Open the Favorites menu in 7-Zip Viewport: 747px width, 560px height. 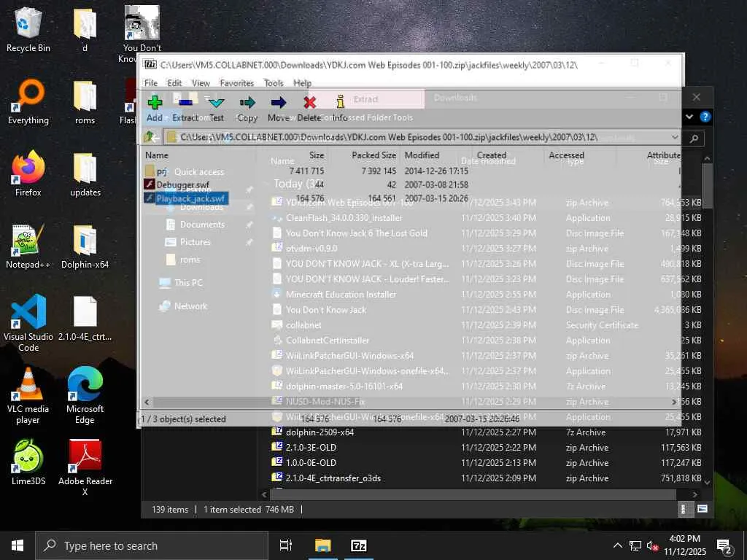[237, 83]
